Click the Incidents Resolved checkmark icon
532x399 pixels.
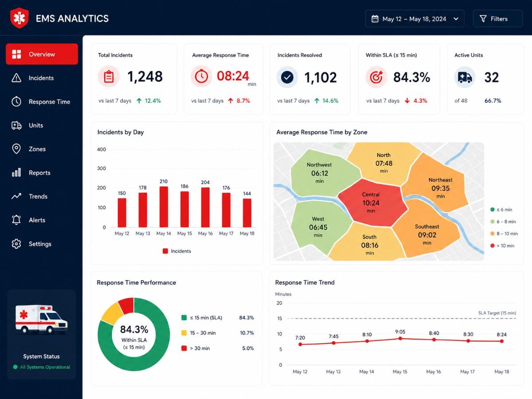pyautogui.click(x=287, y=77)
